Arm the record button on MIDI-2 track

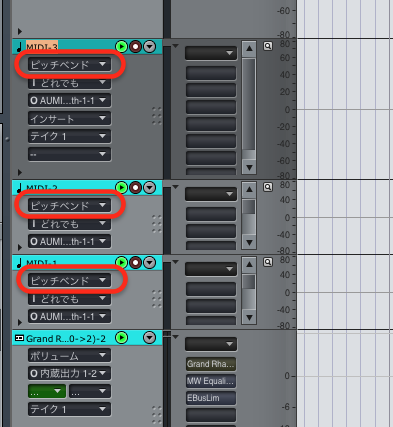(x=135, y=188)
